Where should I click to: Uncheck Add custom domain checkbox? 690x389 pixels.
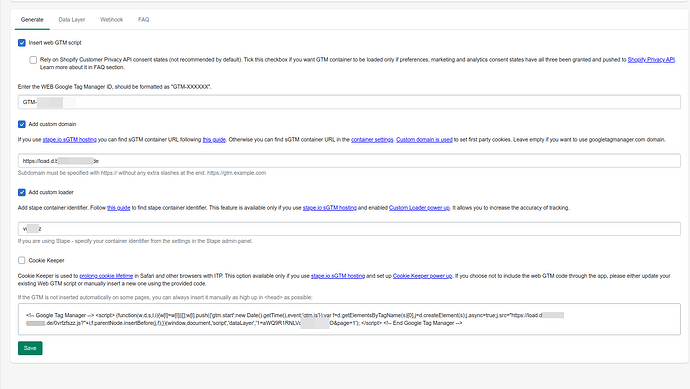[22, 124]
